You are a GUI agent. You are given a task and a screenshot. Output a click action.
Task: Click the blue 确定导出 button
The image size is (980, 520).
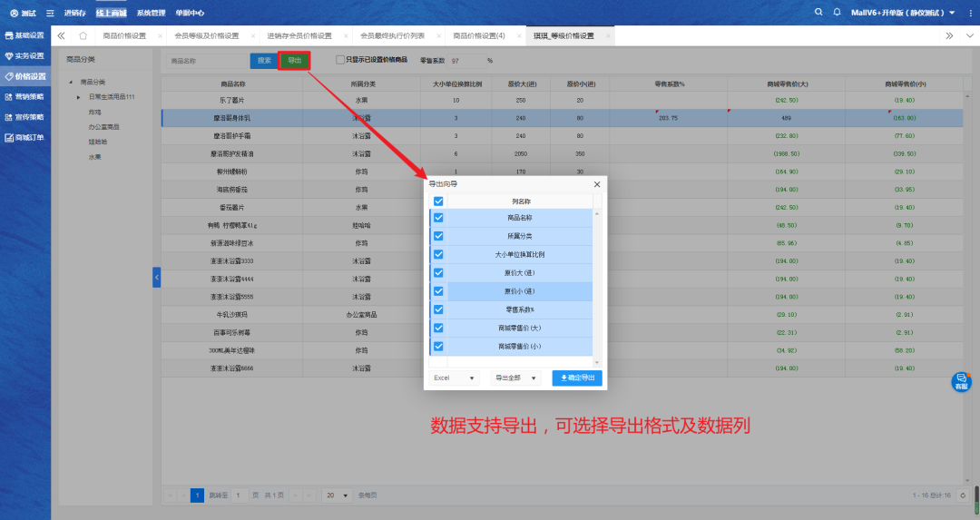pyautogui.click(x=576, y=378)
